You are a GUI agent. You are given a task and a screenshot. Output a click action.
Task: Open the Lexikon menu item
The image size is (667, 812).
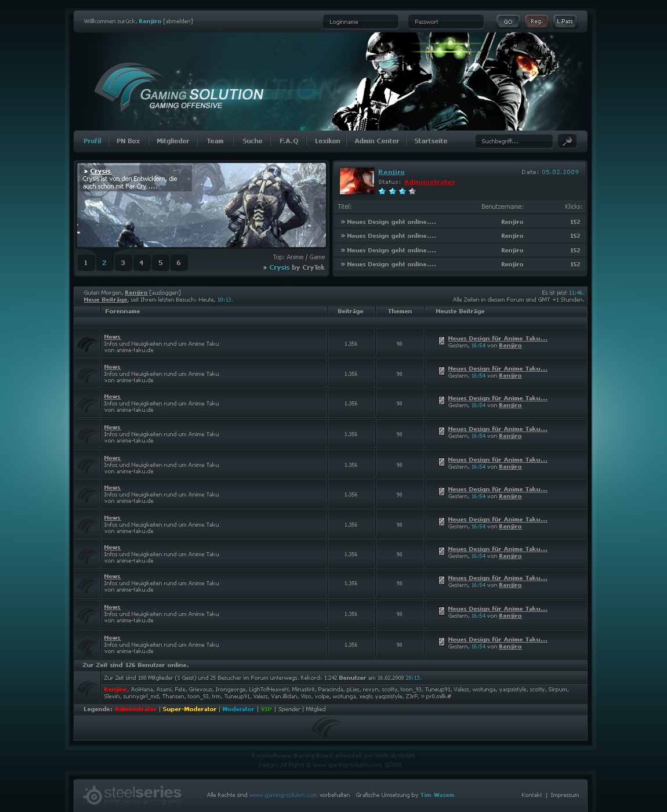[328, 141]
